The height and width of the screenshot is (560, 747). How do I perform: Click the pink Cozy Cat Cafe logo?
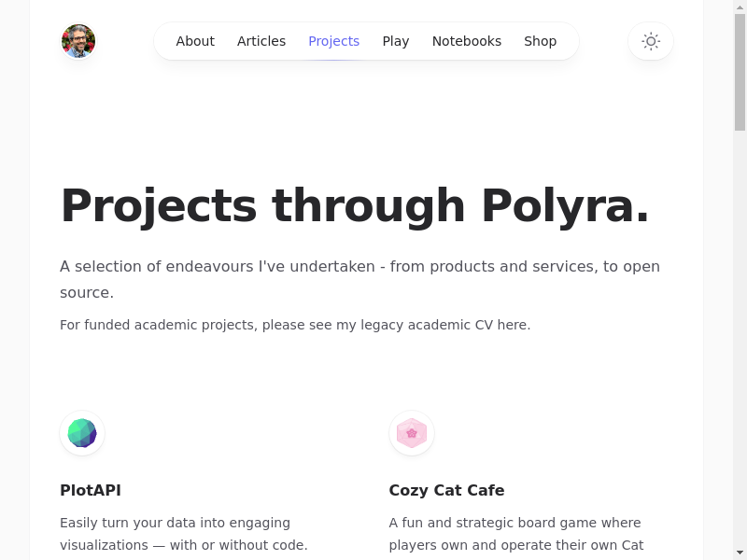click(412, 433)
